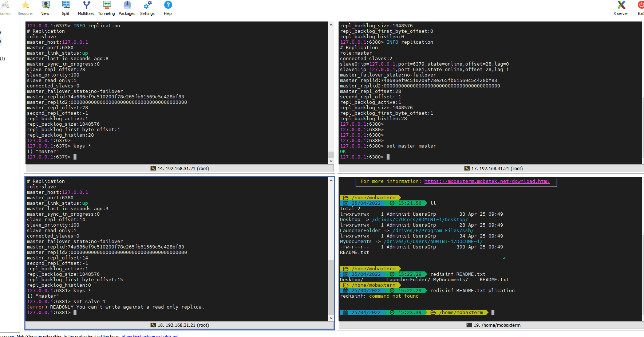Click the scrollbar thumb in terminal 14
This screenshot has height=337, width=644.
pos(331,154)
